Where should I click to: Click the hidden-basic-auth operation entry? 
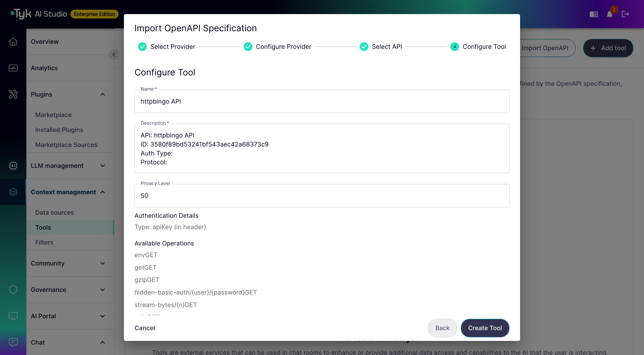[x=195, y=292]
